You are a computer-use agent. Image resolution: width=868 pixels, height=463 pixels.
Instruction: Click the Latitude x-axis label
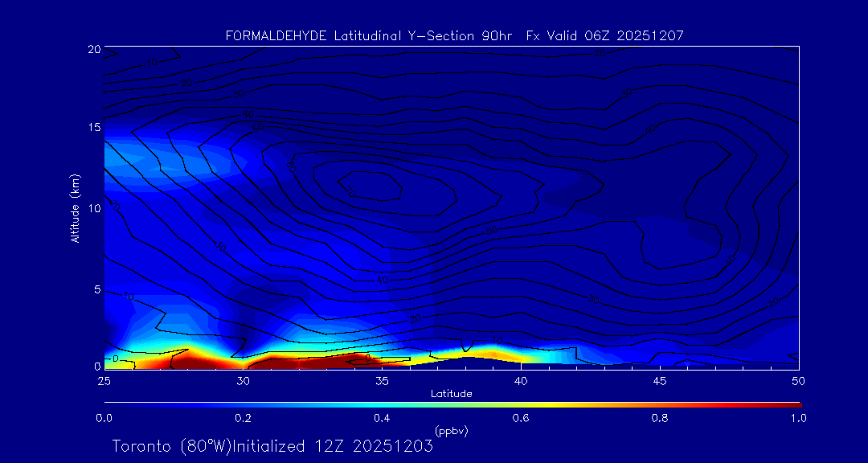[x=450, y=393]
